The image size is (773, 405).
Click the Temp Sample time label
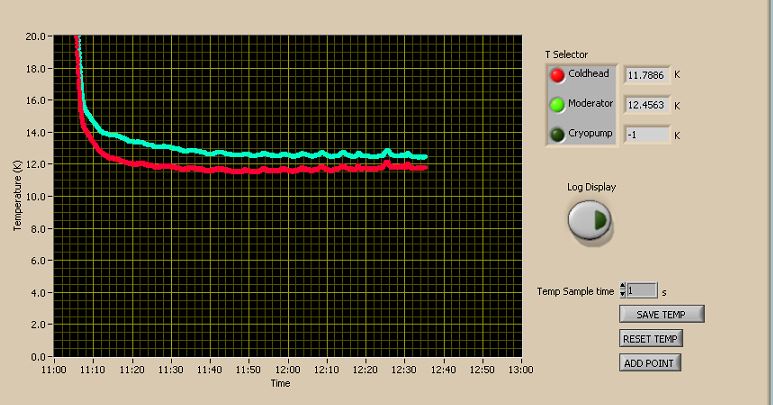click(x=575, y=292)
